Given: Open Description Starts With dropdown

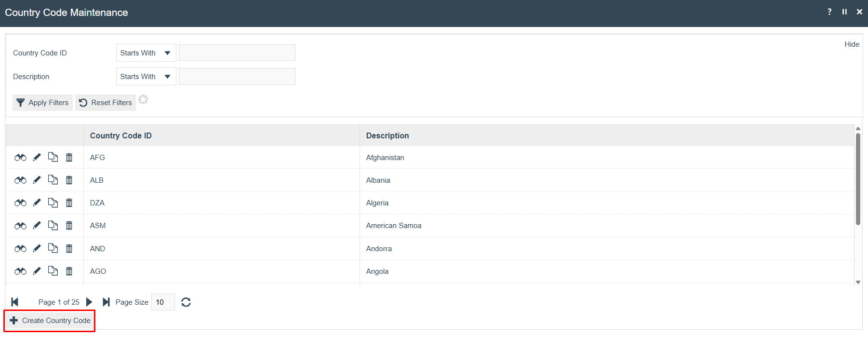Looking at the screenshot, I should point(146,77).
